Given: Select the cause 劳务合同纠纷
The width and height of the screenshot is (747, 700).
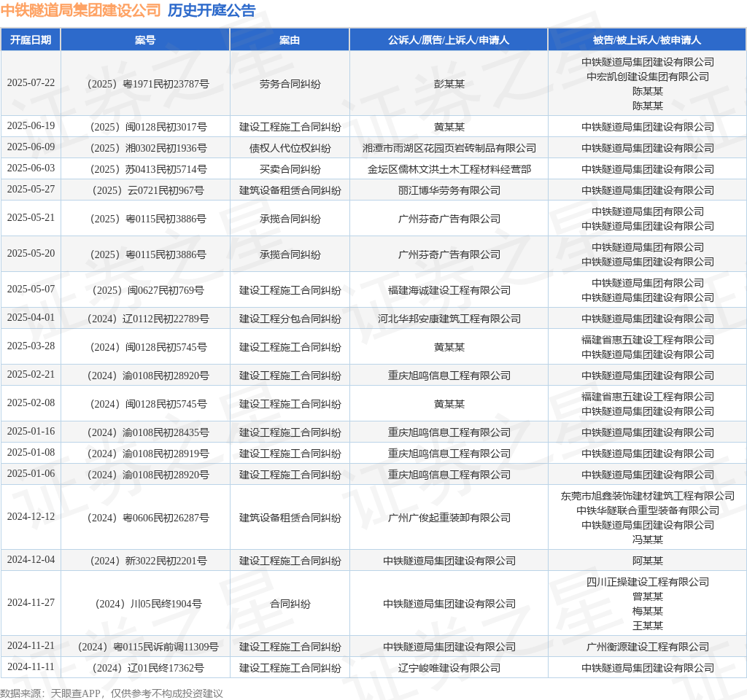Looking at the screenshot, I should [290, 84].
